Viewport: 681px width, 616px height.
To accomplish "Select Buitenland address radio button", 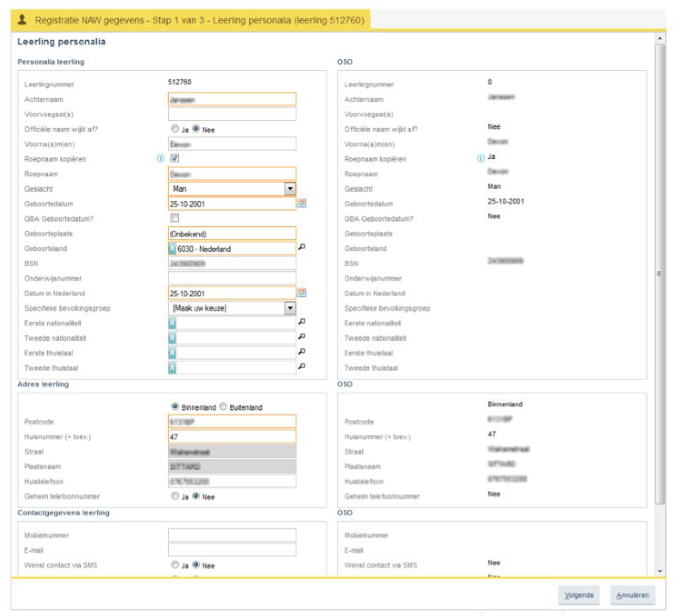I will point(223,407).
